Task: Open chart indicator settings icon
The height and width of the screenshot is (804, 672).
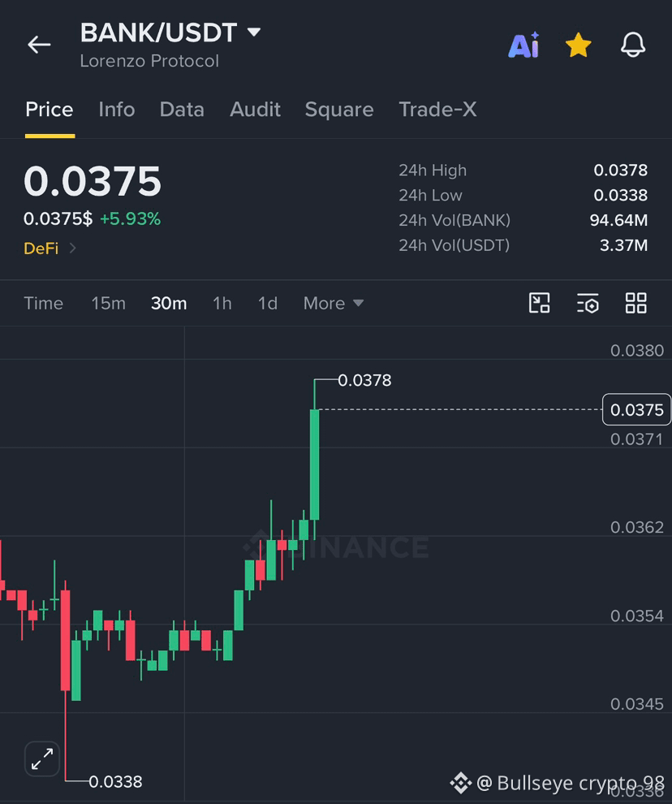Action: [588, 303]
